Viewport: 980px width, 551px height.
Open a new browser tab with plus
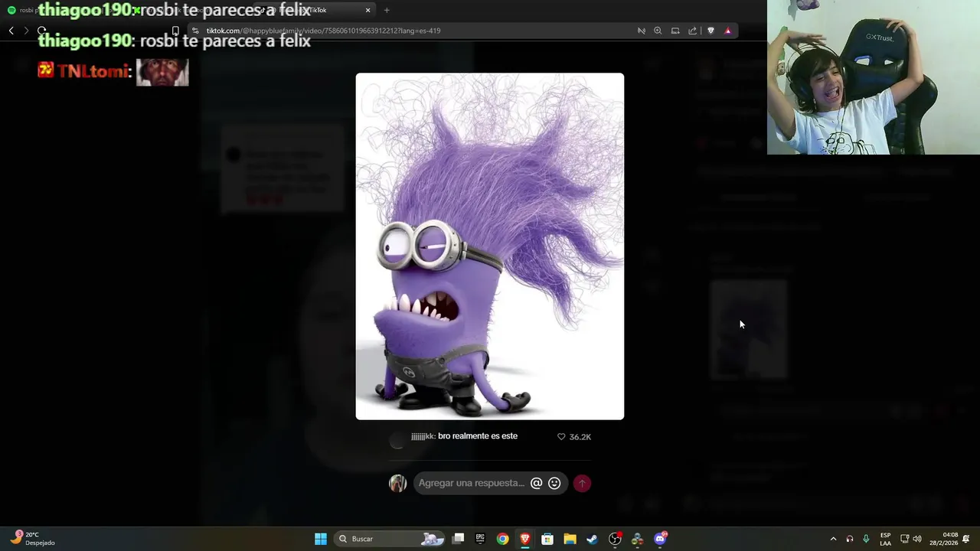[x=387, y=10]
